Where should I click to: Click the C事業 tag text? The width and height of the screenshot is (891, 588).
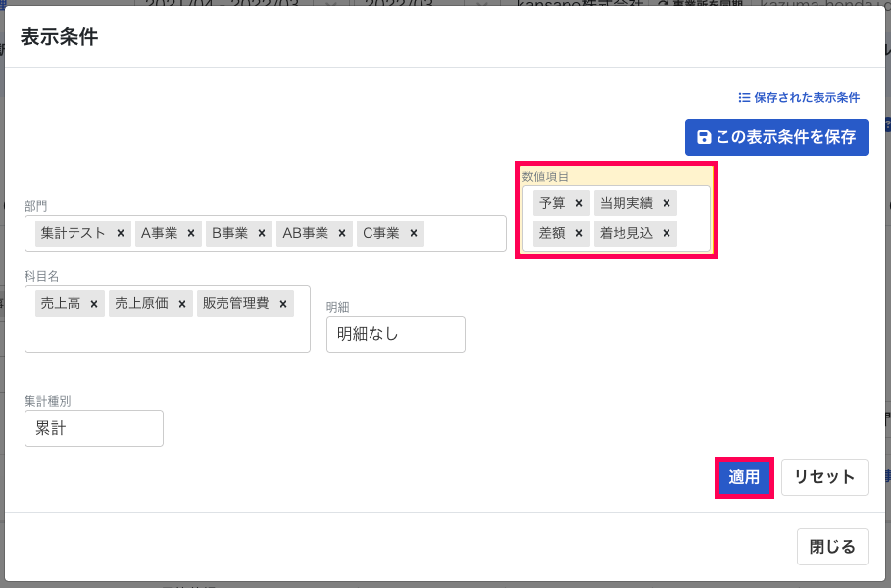coord(381,233)
